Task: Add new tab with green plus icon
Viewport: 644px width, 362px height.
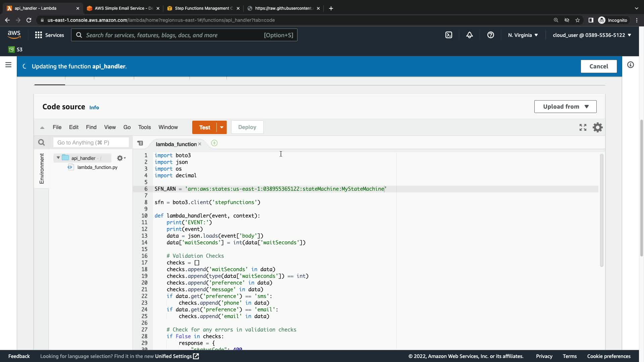Action: point(214,143)
